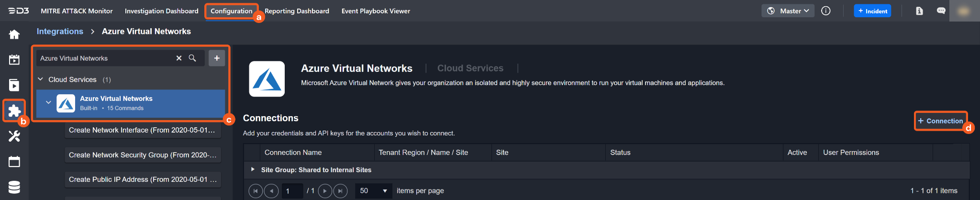
Task: Click the + Incident button
Action: (872, 11)
